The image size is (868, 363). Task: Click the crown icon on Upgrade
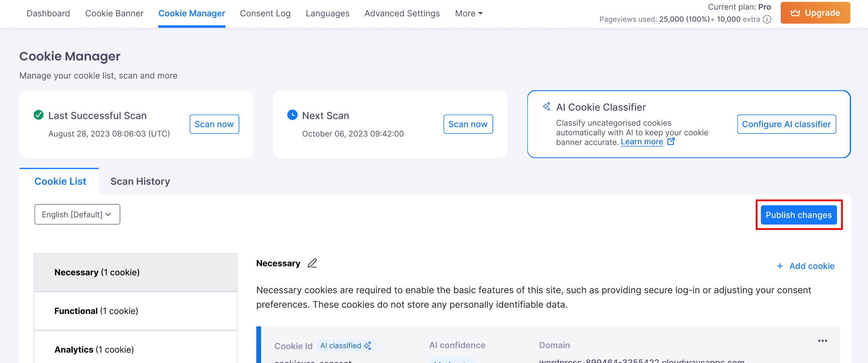pyautogui.click(x=795, y=13)
